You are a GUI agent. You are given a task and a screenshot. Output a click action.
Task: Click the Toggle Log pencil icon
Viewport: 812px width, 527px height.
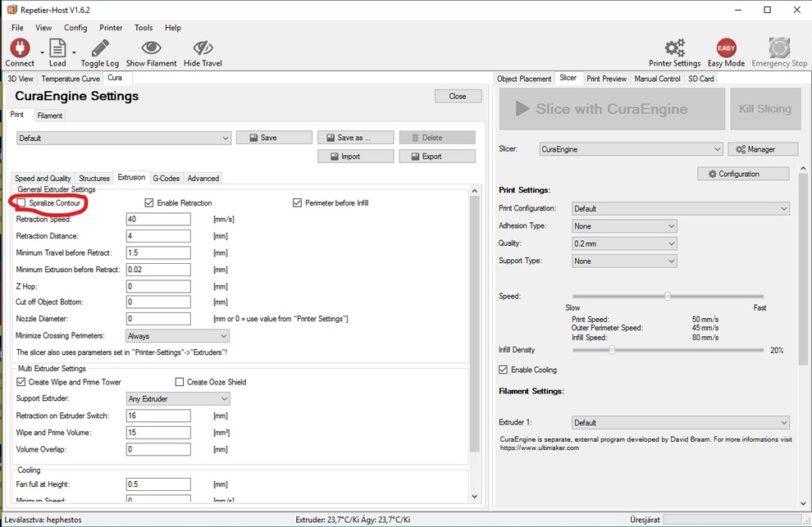coord(100,48)
